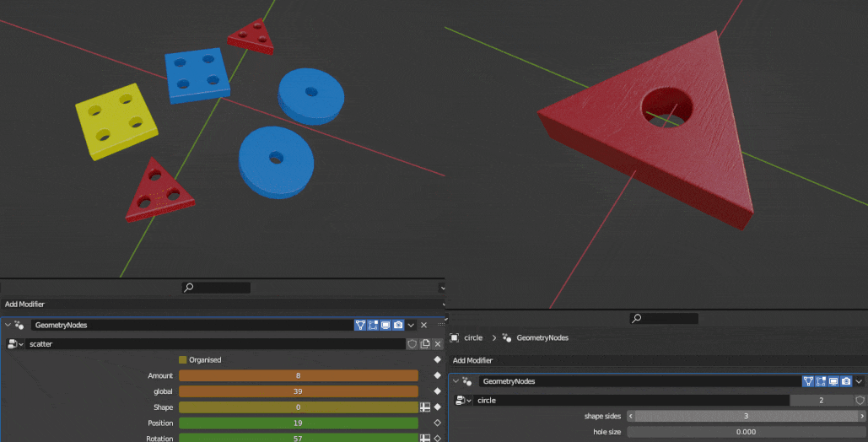Enable the Organised checkbox
This screenshot has width=868, height=442.
[x=183, y=360]
